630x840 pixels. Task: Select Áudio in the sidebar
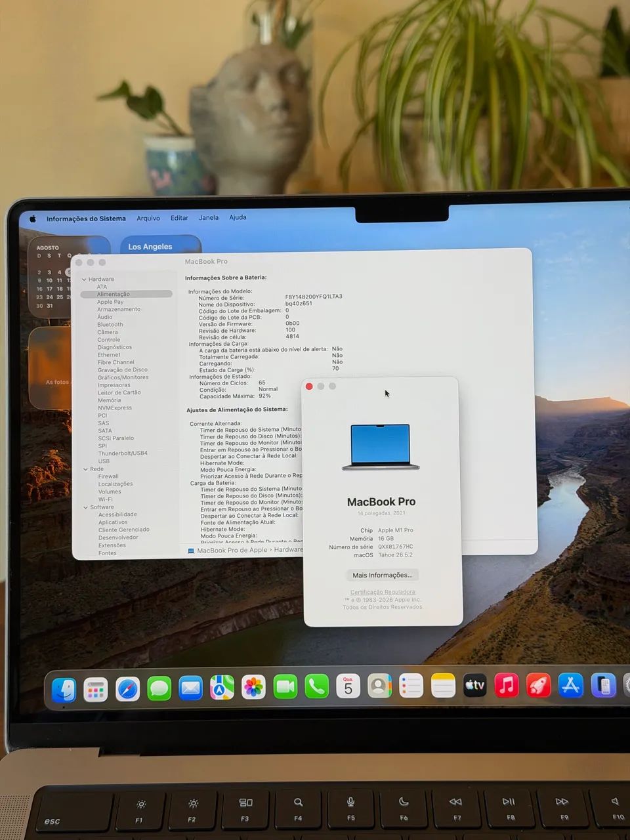pyautogui.click(x=105, y=317)
